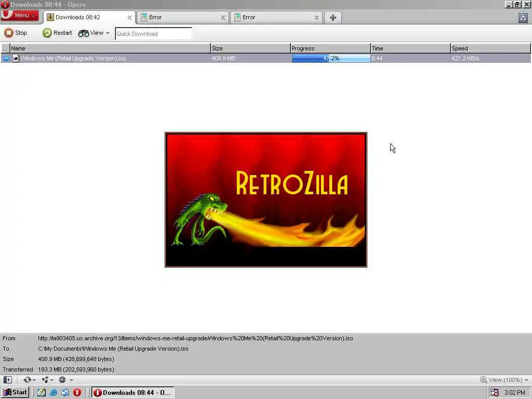Screen dimensions: 532x399
Task: Launch Internet Explorer from quick launch
Action: coord(54,393)
